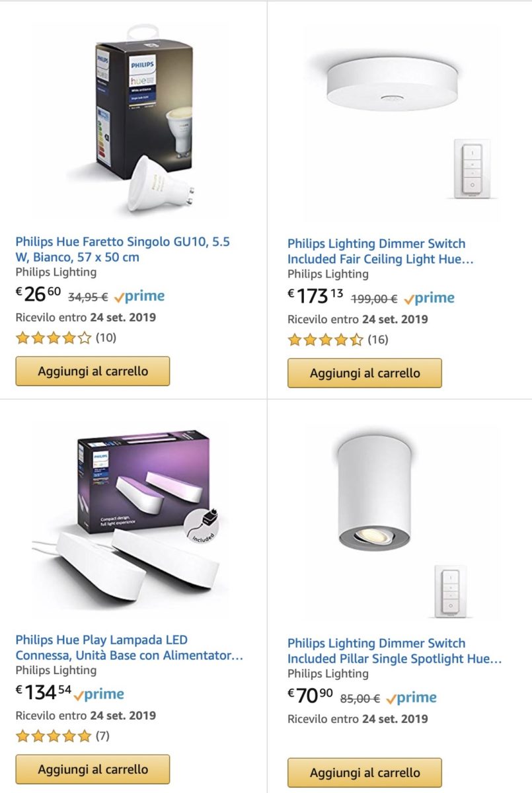The width and height of the screenshot is (532, 793).
Task: Add the Fair Ceiling Light to cart
Action: click(364, 373)
